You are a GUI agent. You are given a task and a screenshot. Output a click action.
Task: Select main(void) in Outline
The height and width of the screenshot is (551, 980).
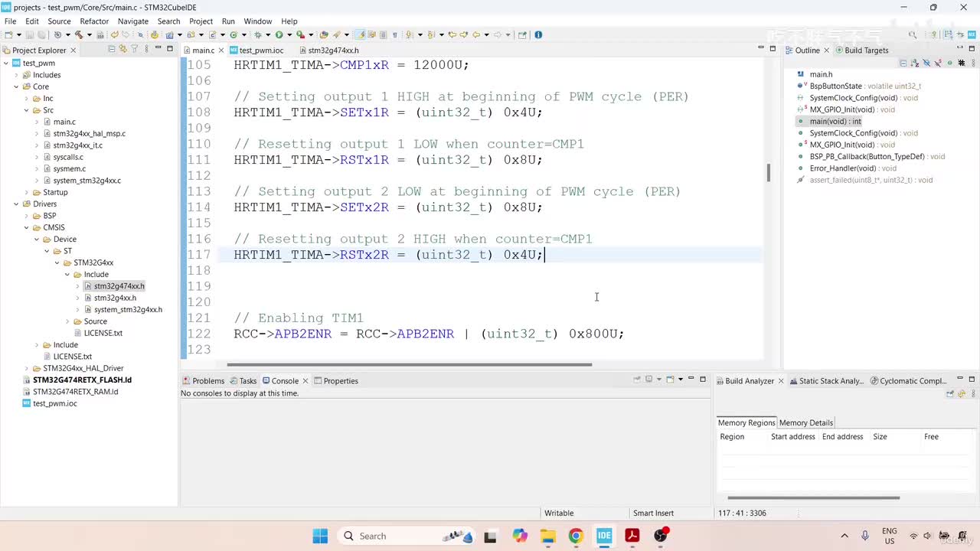tap(835, 122)
